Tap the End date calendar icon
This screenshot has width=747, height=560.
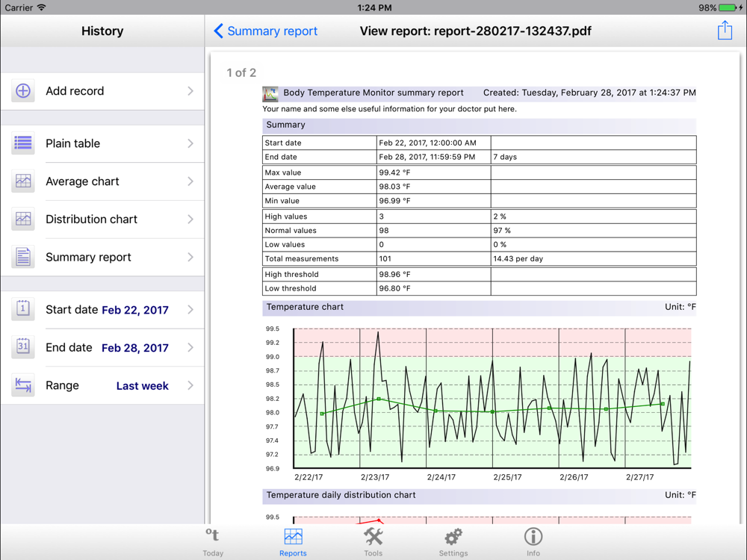click(23, 347)
